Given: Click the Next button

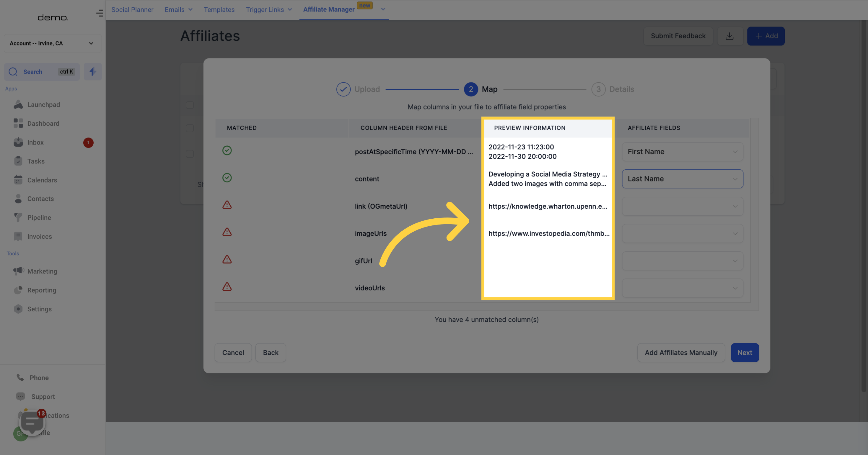Looking at the screenshot, I should click(x=745, y=353).
